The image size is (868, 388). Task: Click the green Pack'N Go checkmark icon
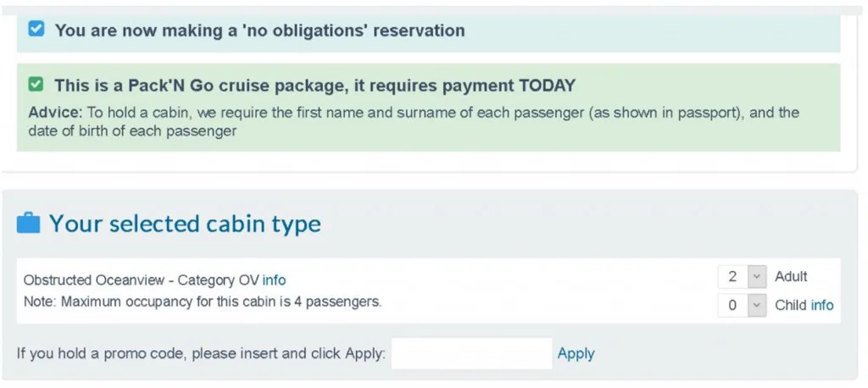pyautogui.click(x=36, y=85)
